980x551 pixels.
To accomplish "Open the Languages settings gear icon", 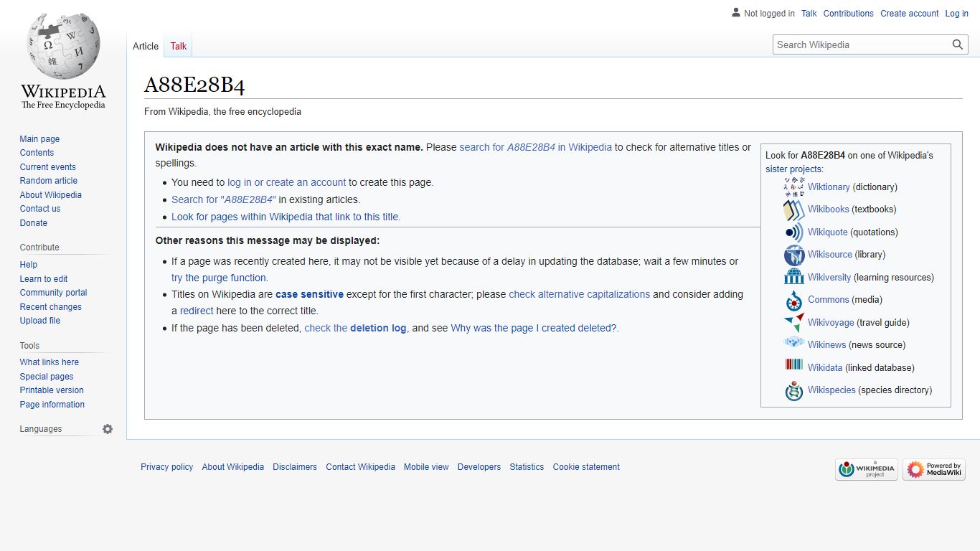I will (x=108, y=429).
